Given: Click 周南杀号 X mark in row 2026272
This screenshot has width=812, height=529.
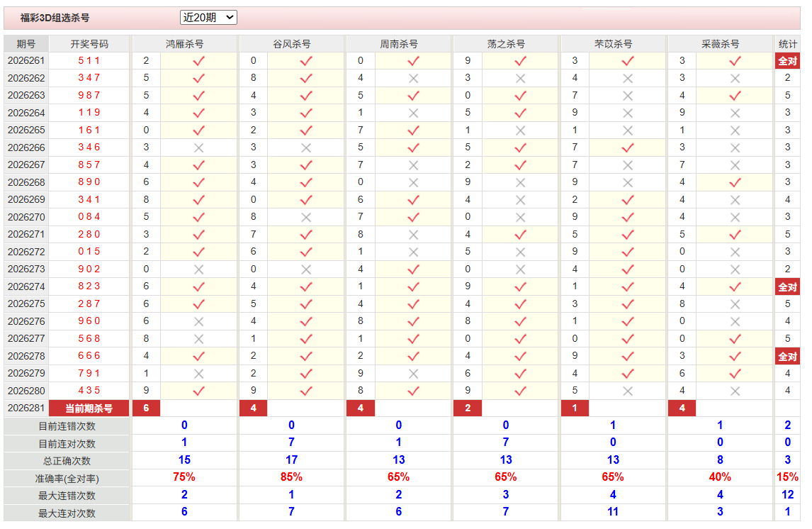Looking at the screenshot, I should click(x=413, y=252).
